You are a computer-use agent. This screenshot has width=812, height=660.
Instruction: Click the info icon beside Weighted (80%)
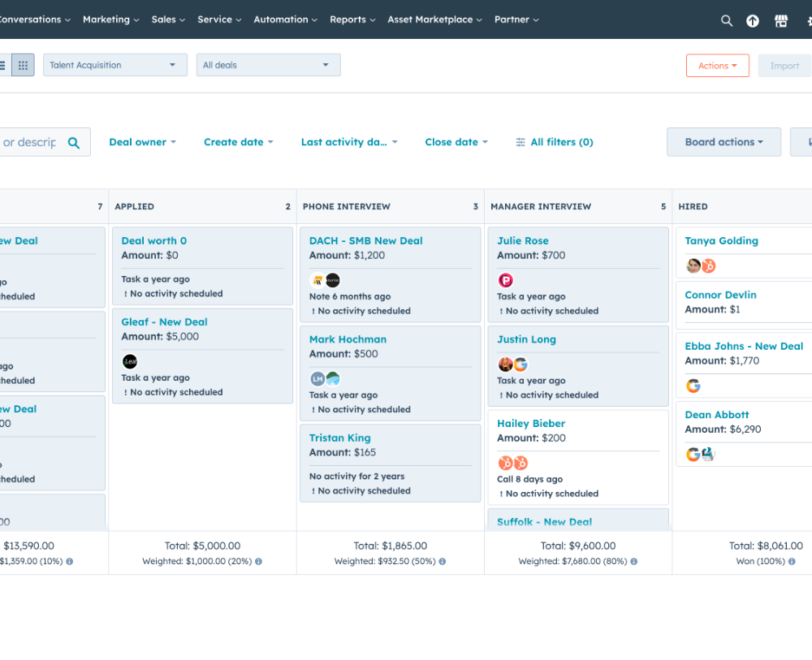[x=634, y=561]
